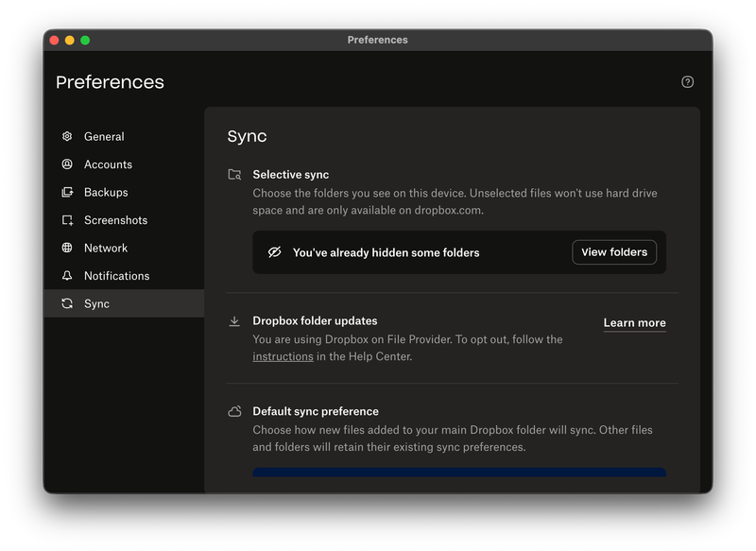Go to Network settings tab
The height and width of the screenshot is (551, 756).
(x=106, y=249)
